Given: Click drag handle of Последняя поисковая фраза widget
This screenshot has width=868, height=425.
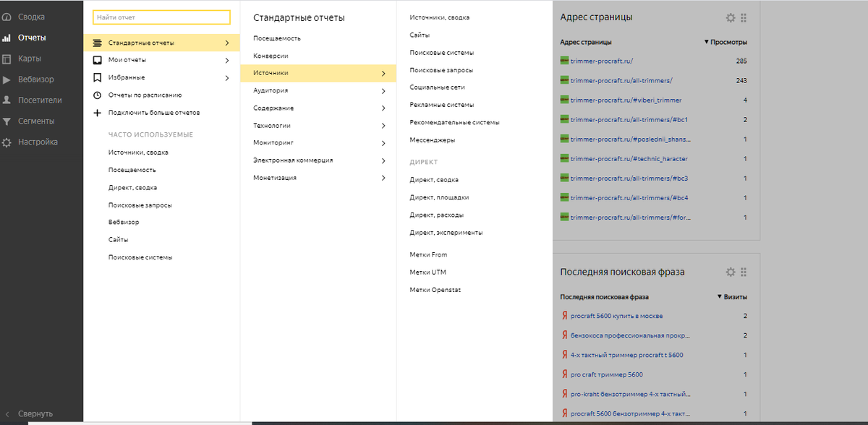Looking at the screenshot, I should 744,272.
